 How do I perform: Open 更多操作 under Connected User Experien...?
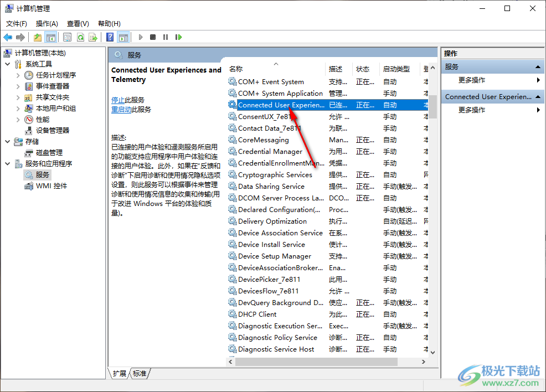coord(471,110)
